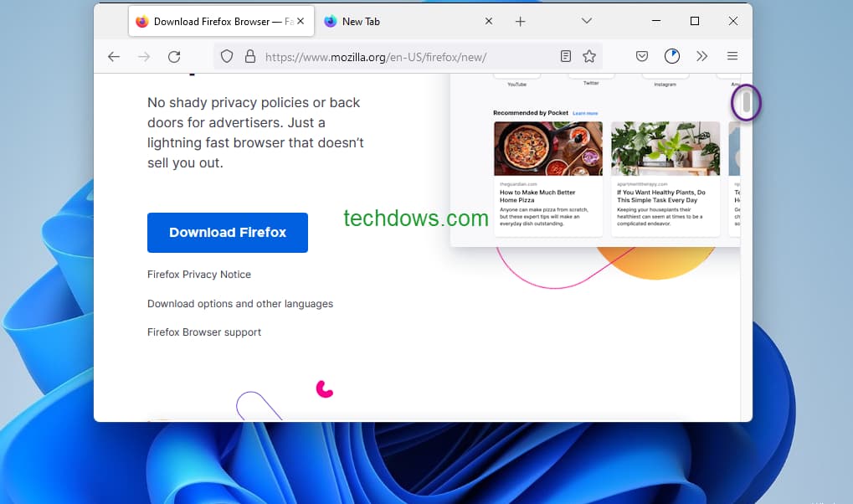Open the tracking protection shield panel
This screenshot has height=504, width=853.
pos(227,56)
